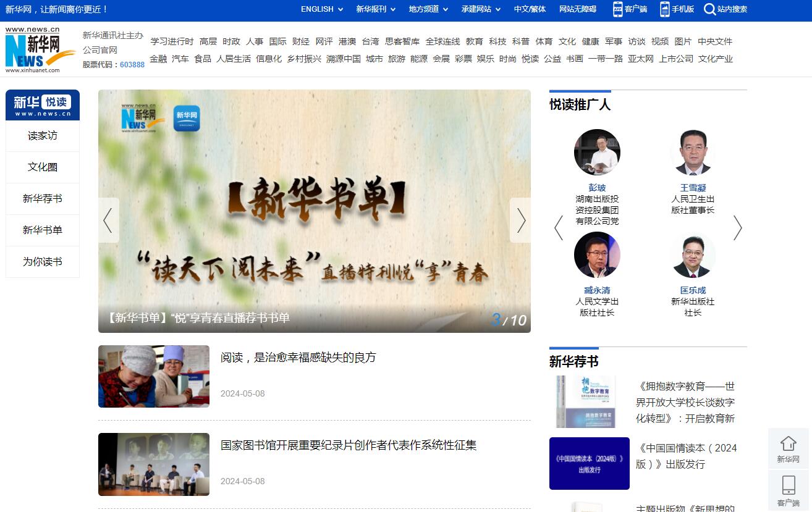Show previous 悦读推广人 promoters

point(559,228)
